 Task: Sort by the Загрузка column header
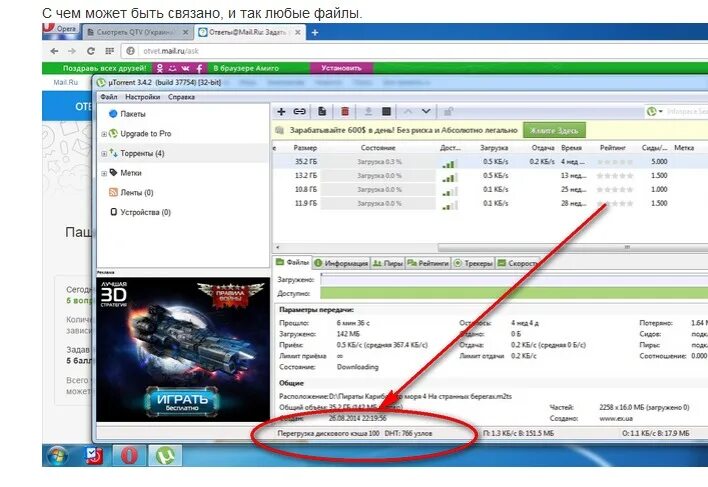494,148
